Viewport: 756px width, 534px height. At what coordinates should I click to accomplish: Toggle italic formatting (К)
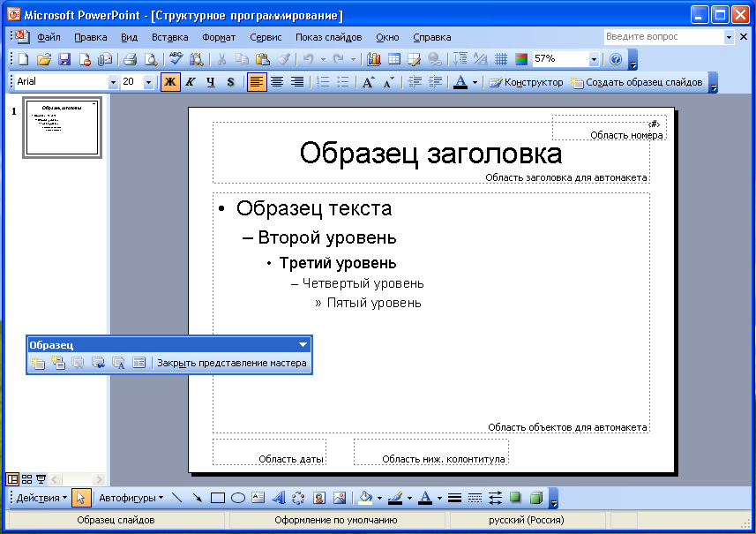(191, 82)
